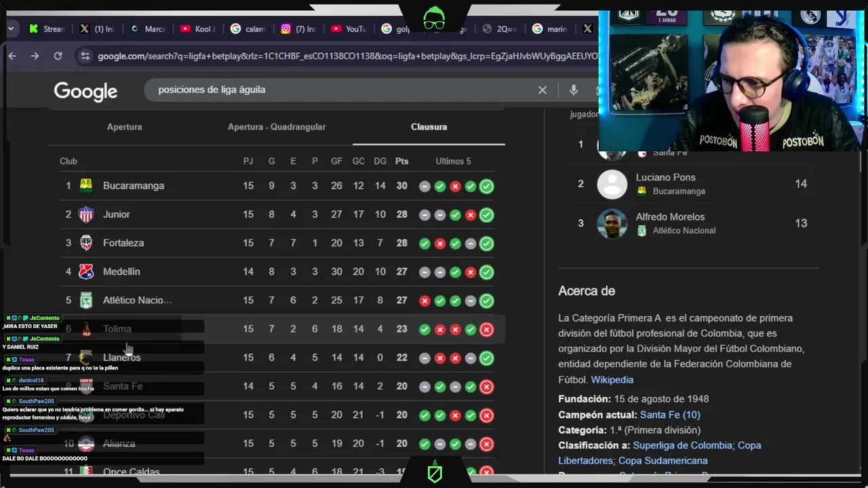Open the Superliga de Colombia link
Viewport: 868px width, 488px height.
pos(682,445)
